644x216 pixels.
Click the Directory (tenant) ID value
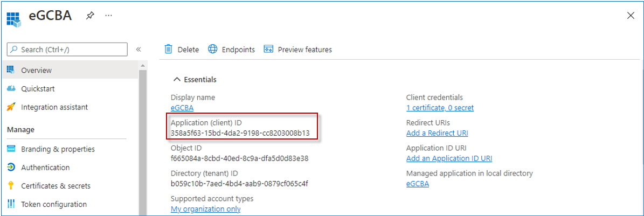click(x=239, y=184)
